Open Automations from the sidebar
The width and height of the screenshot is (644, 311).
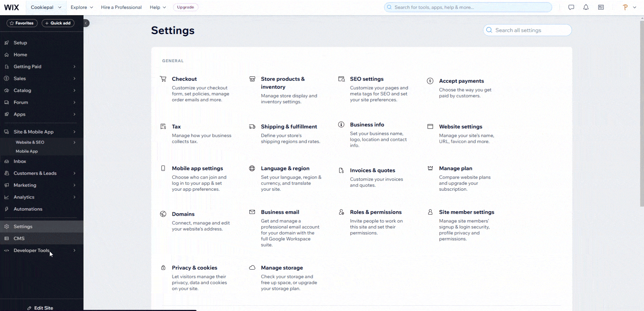28,209
